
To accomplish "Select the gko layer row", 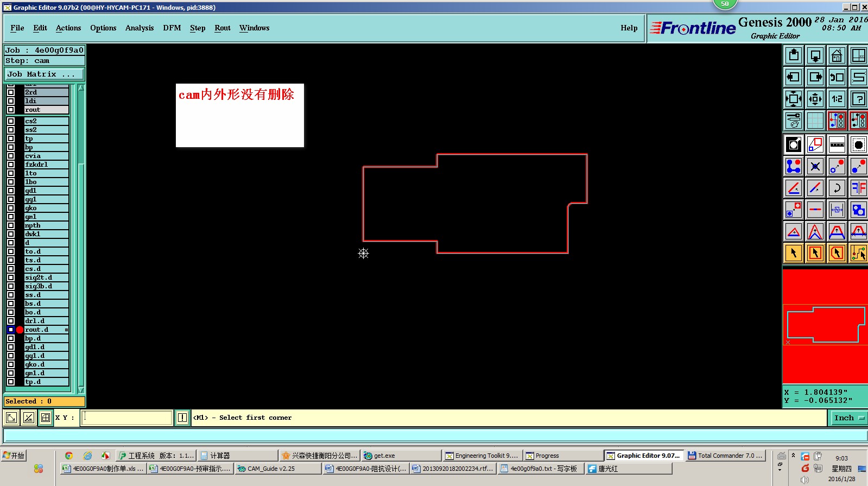I will click(x=46, y=208).
